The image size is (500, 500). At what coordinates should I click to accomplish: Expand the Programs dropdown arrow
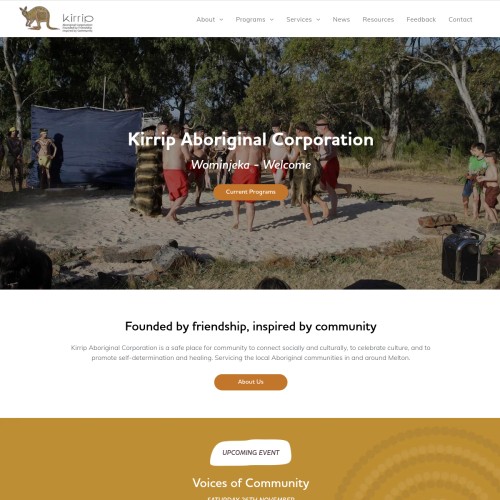click(271, 20)
